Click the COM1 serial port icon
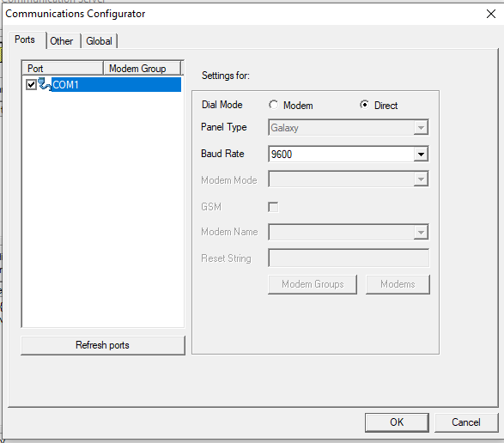504x443 pixels. (45, 84)
